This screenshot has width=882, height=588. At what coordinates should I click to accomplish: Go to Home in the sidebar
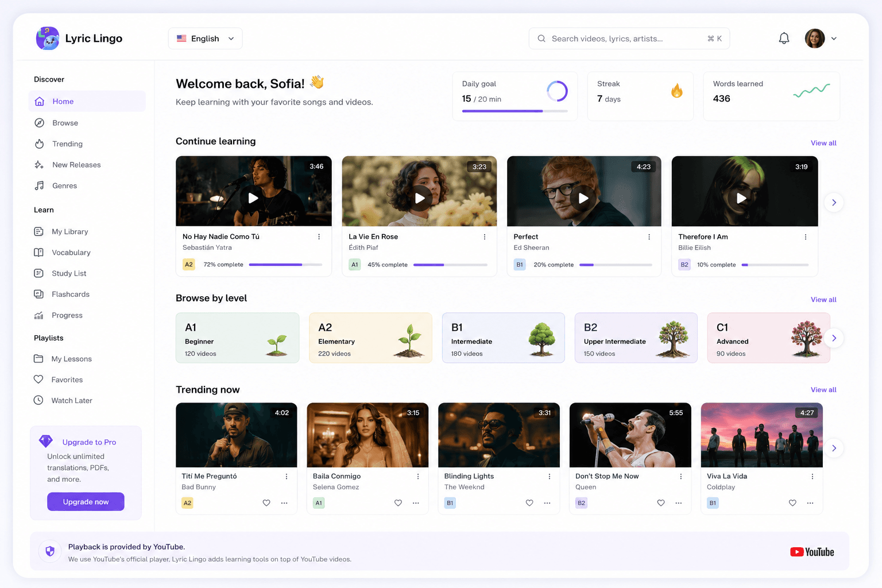tap(87, 101)
